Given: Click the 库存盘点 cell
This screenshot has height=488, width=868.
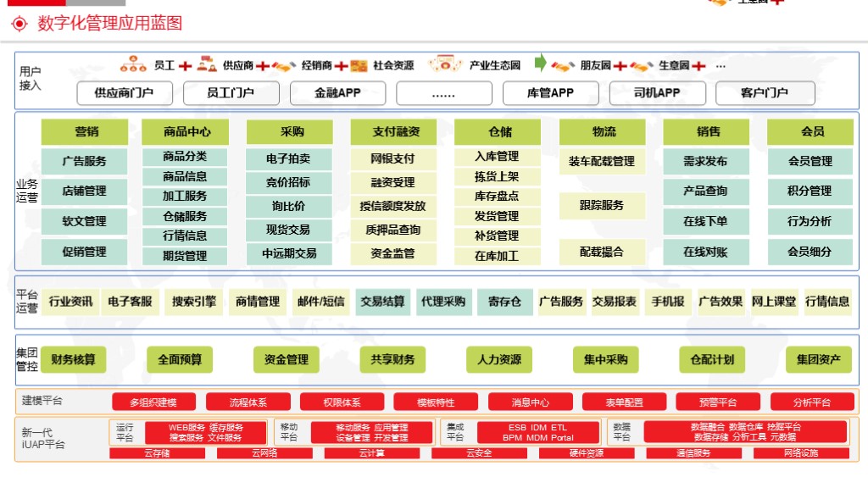Looking at the screenshot, I should (x=497, y=197).
